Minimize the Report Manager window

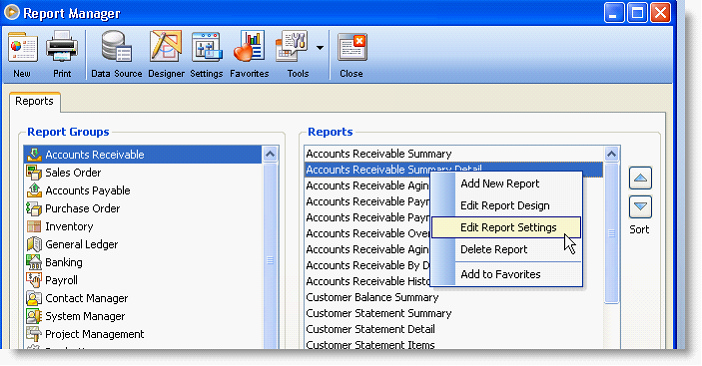(614, 13)
